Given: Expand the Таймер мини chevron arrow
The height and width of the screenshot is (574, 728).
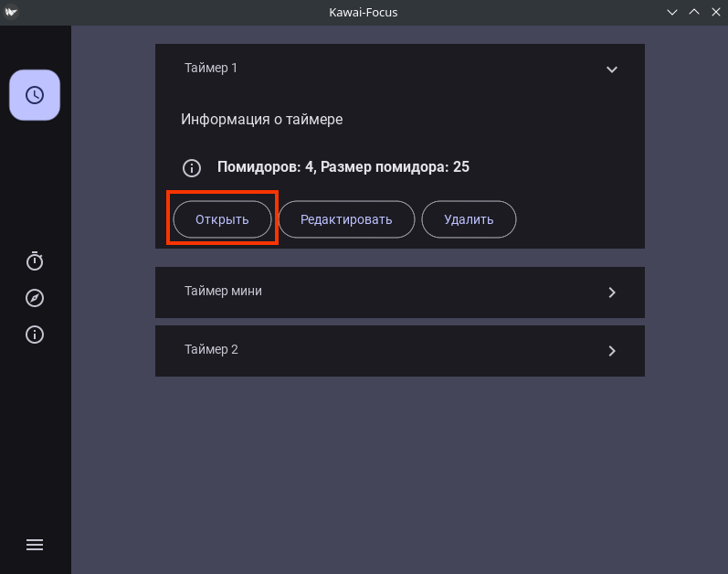Looking at the screenshot, I should coord(612,292).
